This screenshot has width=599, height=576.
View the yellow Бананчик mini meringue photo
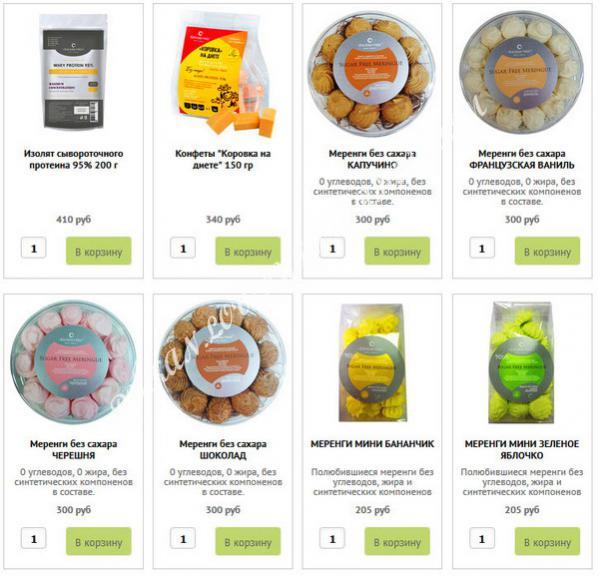click(372, 363)
